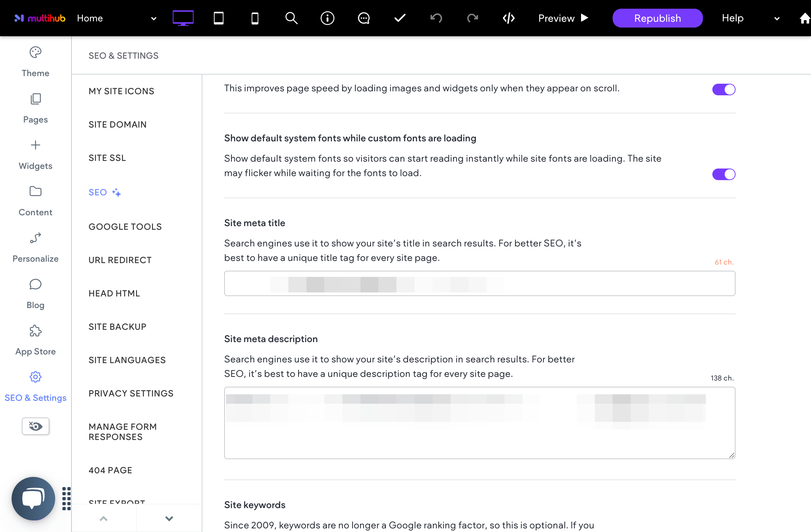The image size is (811, 532).
Task: Open URL REDIRECT settings
Action: click(x=120, y=260)
